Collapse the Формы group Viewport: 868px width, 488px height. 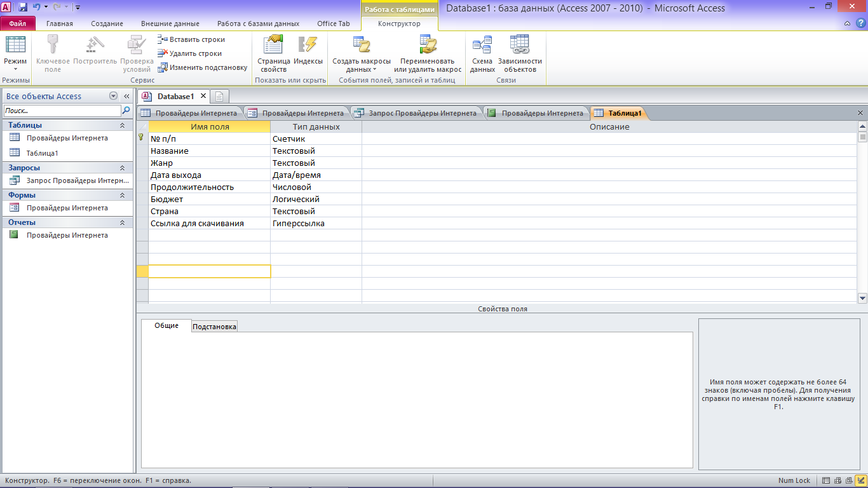[x=123, y=196]
